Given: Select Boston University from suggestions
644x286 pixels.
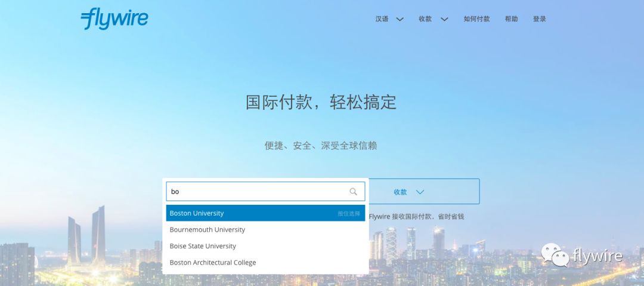Looking at the screenshot, I should (x=265, y=213).
